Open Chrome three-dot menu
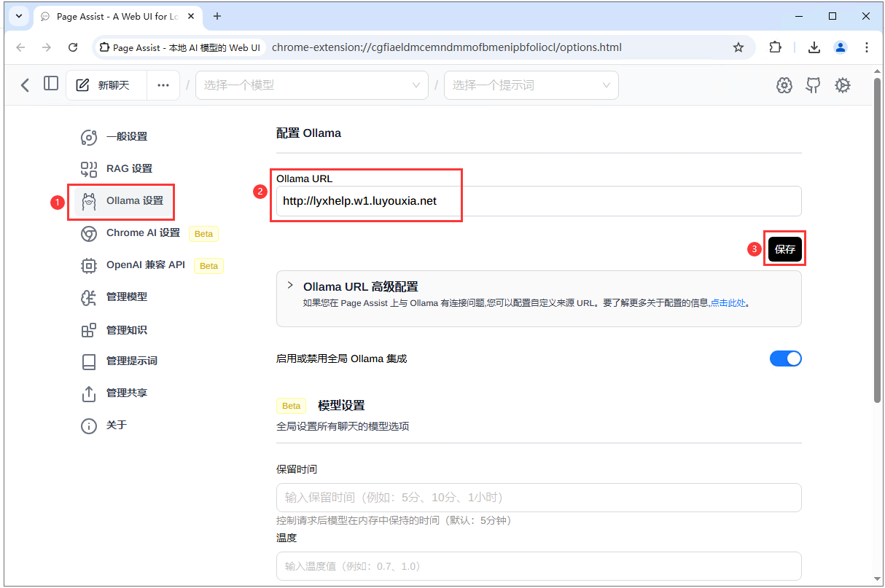This screenshot has height=588, width=885. point(867,47)
